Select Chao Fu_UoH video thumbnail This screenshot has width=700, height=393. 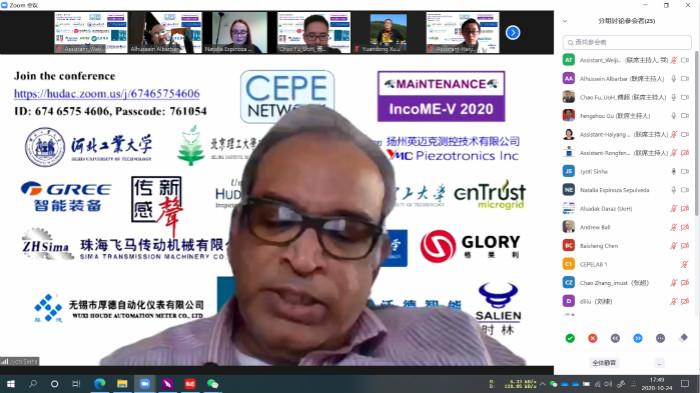(x=314, y=33)
